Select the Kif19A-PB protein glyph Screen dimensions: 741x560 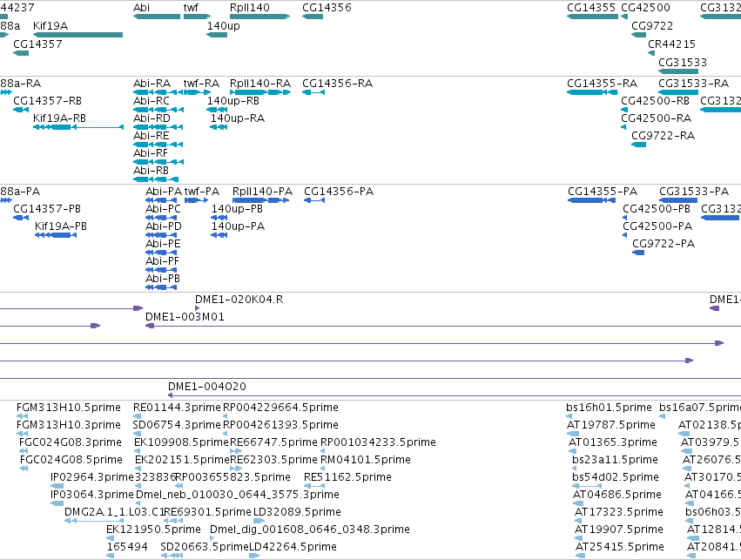[x=56, y=235]
